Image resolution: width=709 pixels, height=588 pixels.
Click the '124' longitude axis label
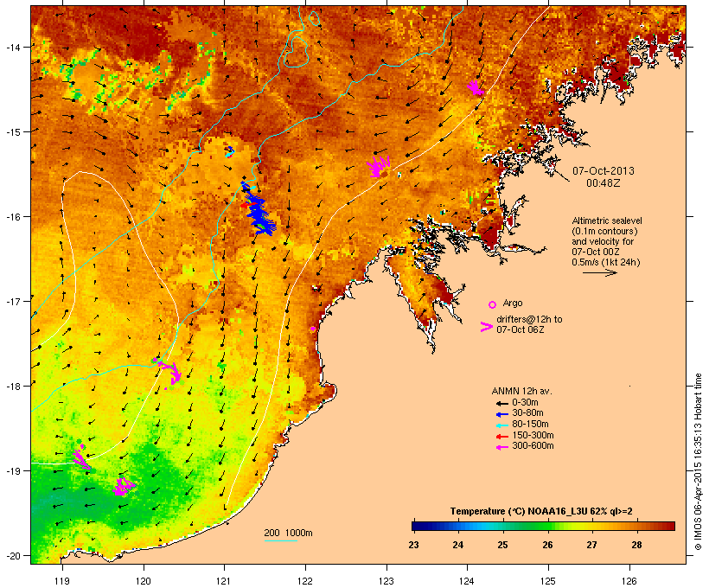pos(467,581)
